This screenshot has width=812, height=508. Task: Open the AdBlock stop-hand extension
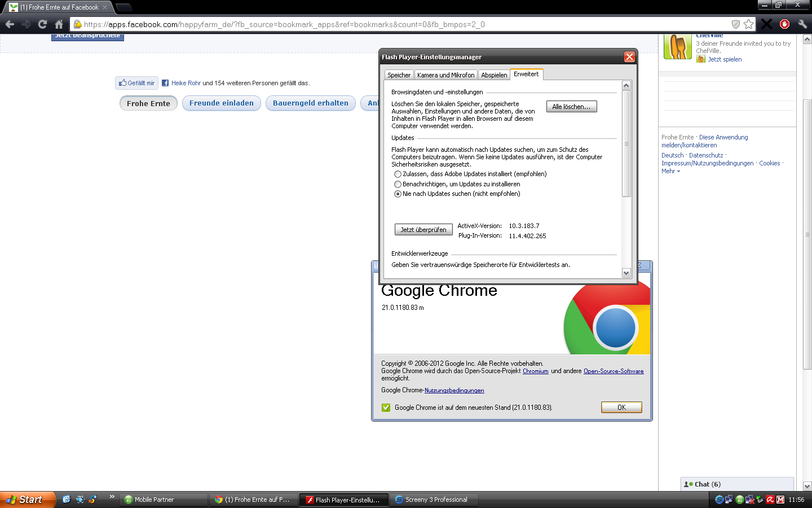784,24
